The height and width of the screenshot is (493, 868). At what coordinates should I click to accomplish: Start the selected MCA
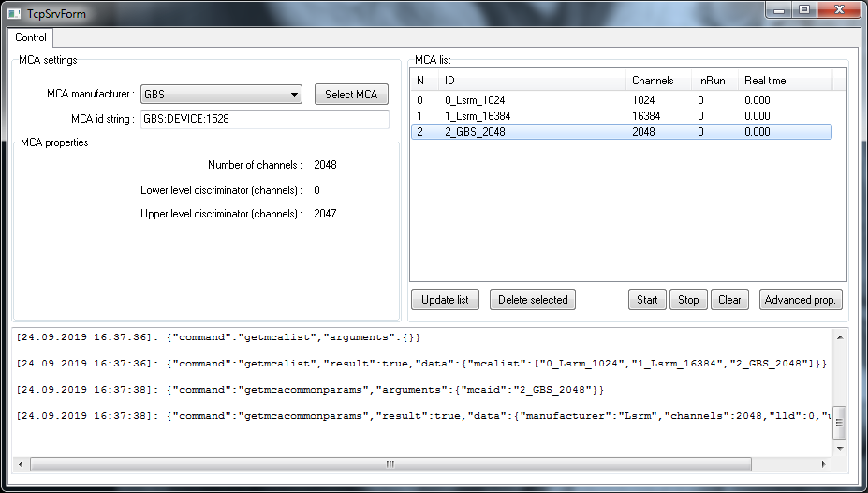(x=647, y=300)
